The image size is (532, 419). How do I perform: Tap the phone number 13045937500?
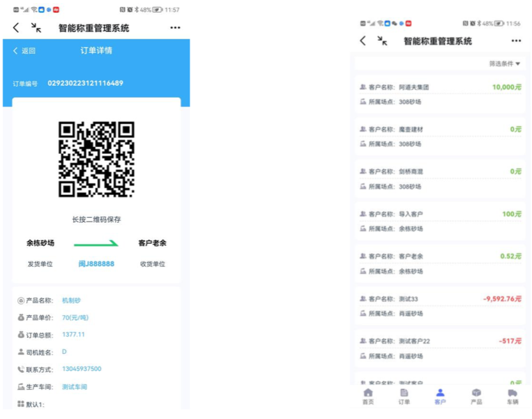coord(82,369)
